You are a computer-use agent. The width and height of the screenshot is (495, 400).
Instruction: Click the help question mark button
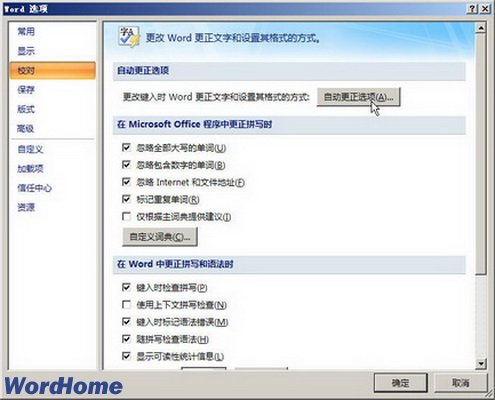pyautogui.click(x=472, y=9)
